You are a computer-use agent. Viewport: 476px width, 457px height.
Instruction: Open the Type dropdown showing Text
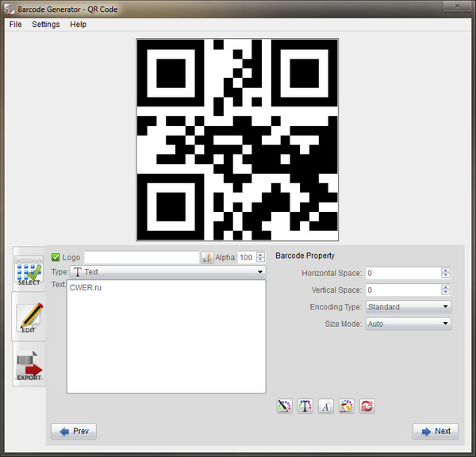click(168, 272)
